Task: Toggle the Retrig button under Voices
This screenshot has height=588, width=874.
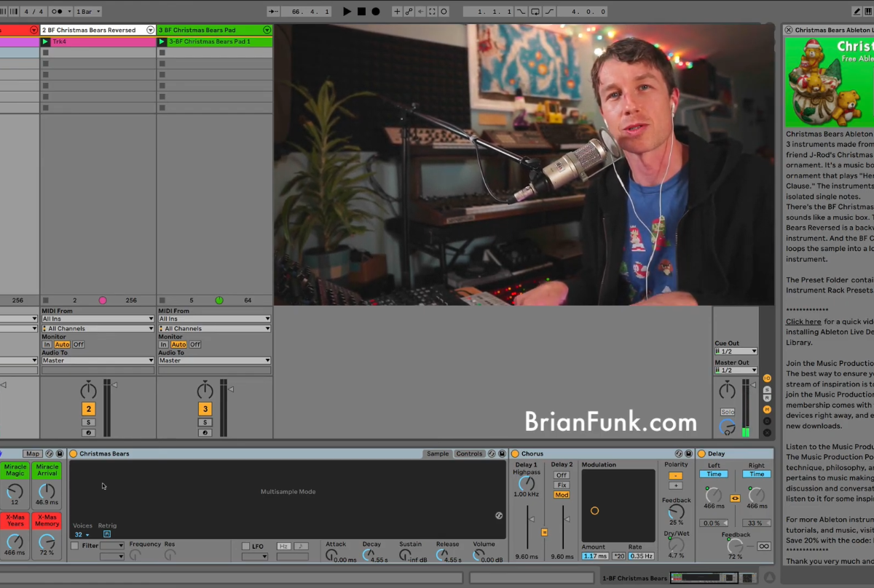Action: 107,534
